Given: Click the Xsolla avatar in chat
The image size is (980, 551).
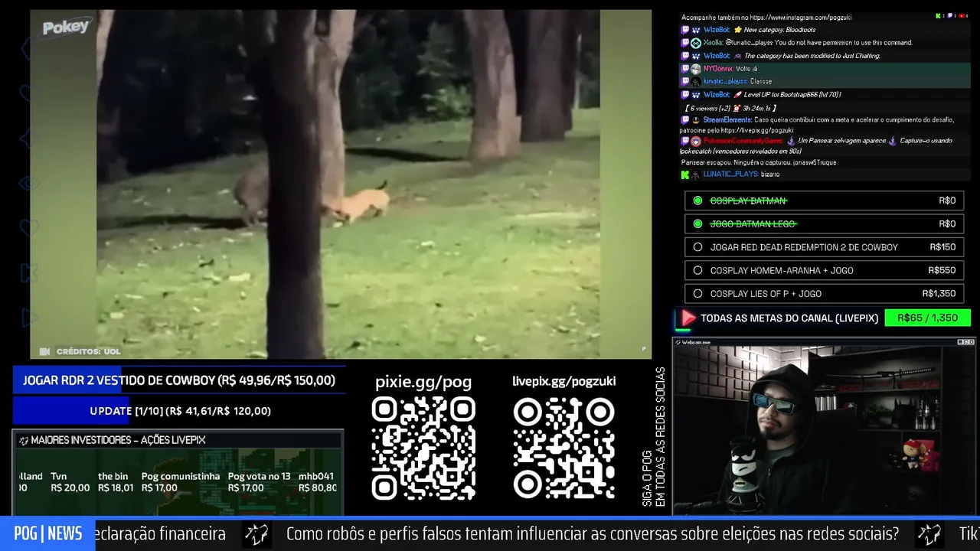Looking at the screenshot, I should [x=696, y=43].
